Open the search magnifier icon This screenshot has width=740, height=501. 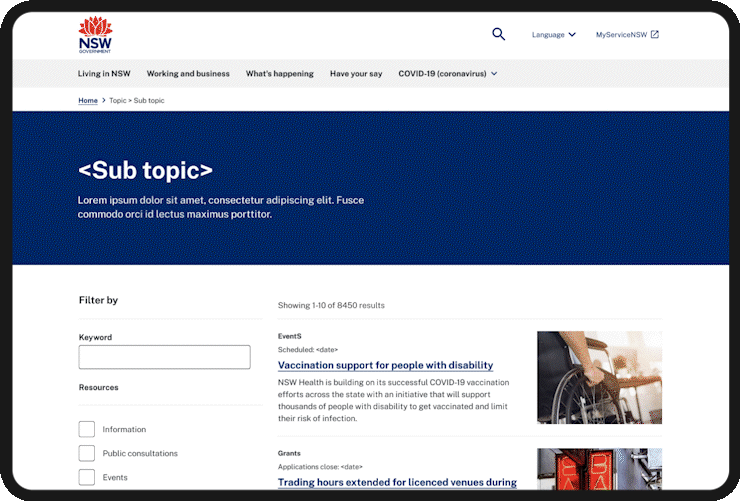tap(498, 34)
